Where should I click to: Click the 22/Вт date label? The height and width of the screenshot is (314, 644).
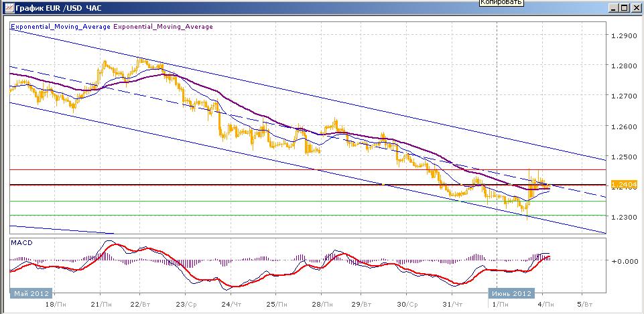pyautogui.click(x=141, y=305)
